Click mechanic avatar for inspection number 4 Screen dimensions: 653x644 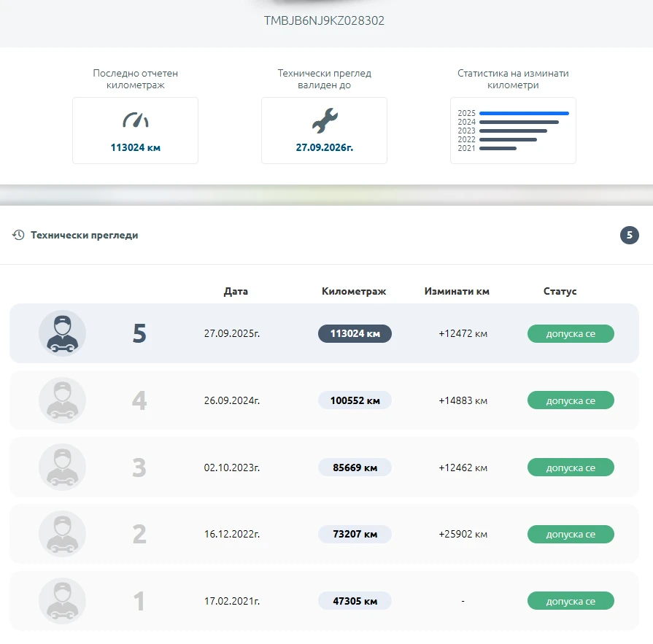point(62,400)
